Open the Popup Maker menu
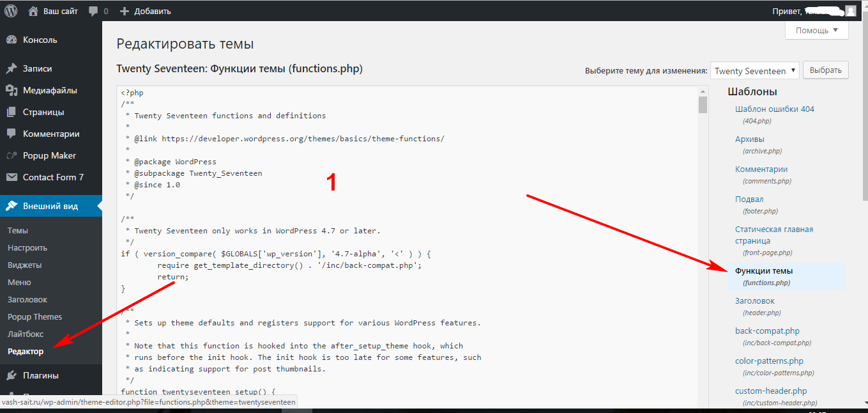 [51, 155]
